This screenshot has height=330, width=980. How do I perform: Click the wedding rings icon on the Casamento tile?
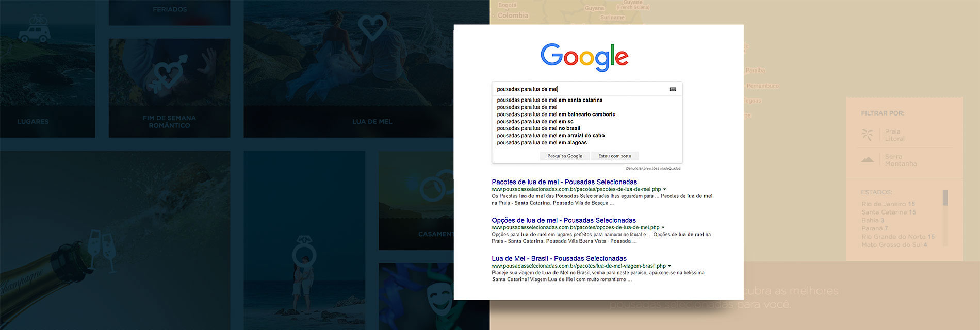point(436,187)
